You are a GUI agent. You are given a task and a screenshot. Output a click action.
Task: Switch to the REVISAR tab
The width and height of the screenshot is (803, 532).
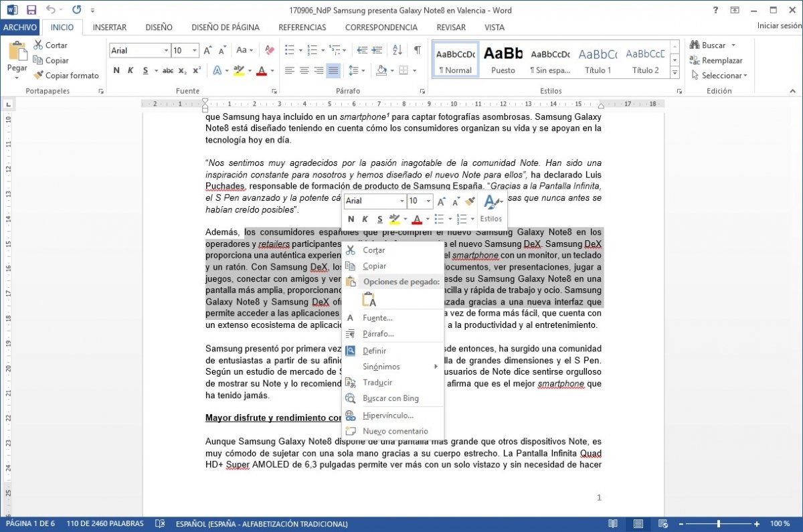pos(451,27)
